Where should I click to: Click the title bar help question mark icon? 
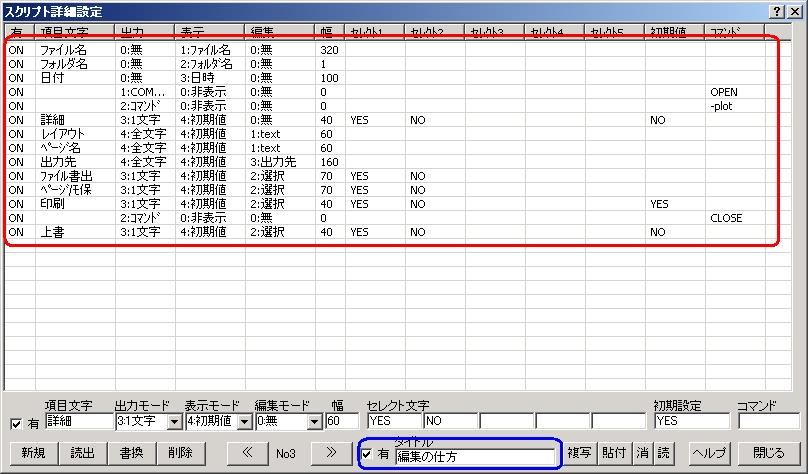point(778,9)
